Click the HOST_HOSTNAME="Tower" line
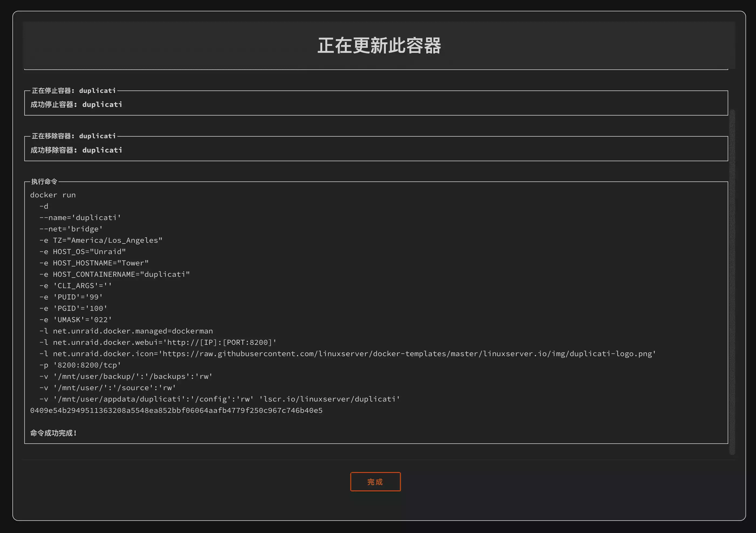Screen dimensions: 756x533 coord(94,263)
